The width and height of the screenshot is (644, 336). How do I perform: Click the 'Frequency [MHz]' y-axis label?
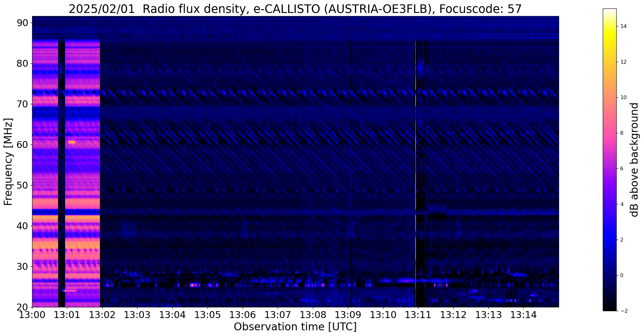(x=8, y=162)
